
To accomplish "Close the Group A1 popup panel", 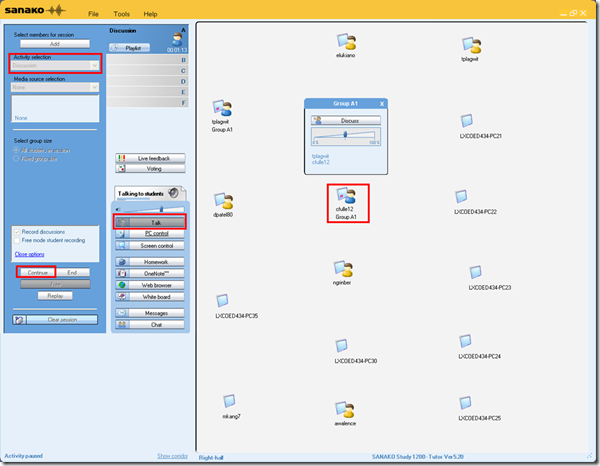I will click(382, 103).
